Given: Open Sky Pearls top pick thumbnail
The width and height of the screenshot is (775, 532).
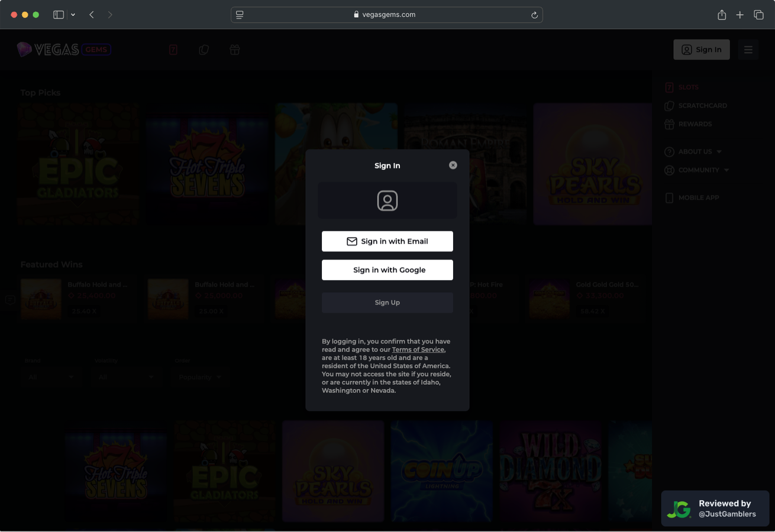Looking at the screenshot, I should click(593, 164).
